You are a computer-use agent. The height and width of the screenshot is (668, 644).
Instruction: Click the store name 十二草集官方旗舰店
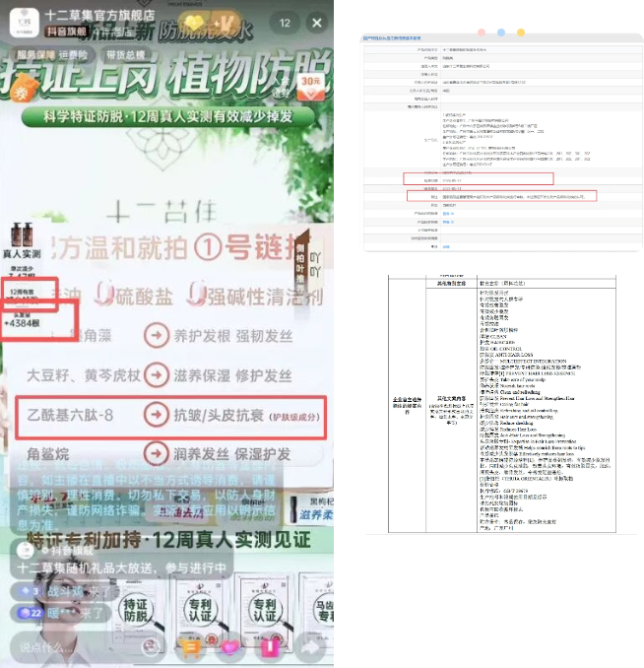(99, 16)
